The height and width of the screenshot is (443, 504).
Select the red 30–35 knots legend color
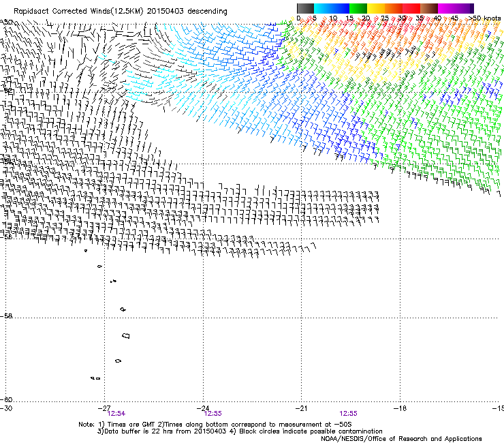pyautogui.click(x=411, y=8)
